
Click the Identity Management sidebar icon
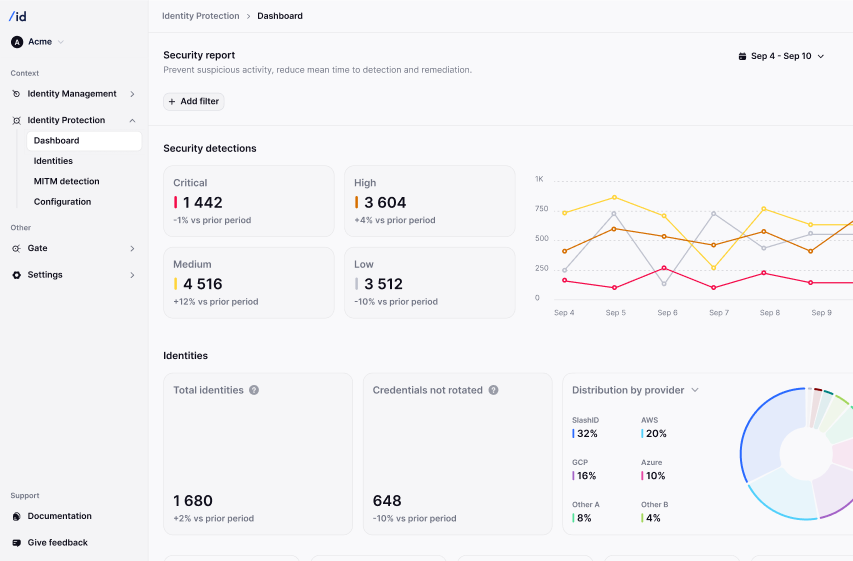(x=16, y=94)
